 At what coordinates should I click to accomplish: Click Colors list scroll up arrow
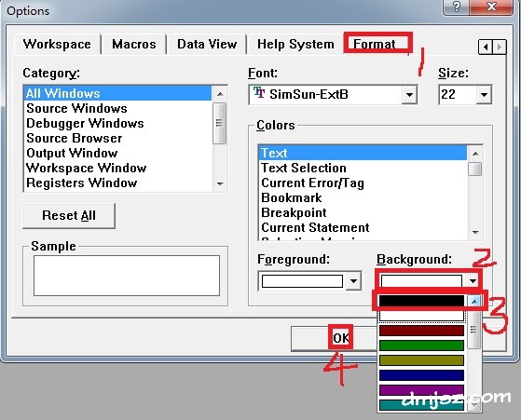click(x=475, y=154)
